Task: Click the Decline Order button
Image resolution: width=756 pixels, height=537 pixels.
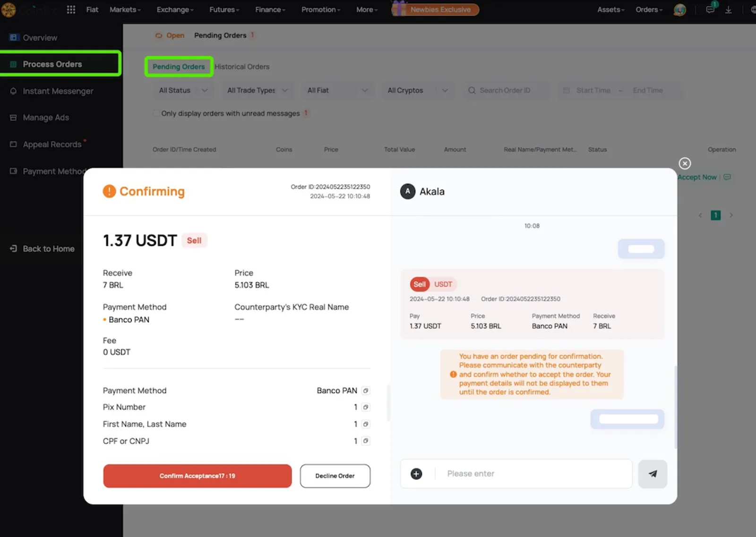Action: point(335,476)
